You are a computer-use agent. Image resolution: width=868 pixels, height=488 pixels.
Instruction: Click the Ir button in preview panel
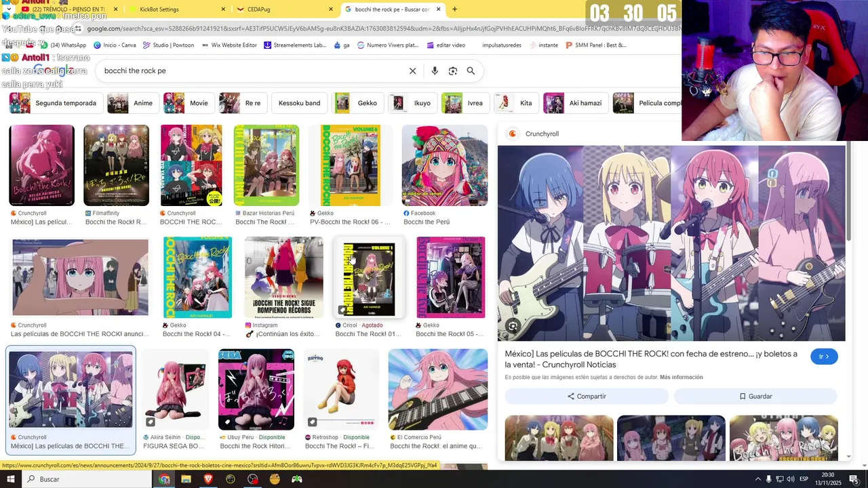[824, 357]
